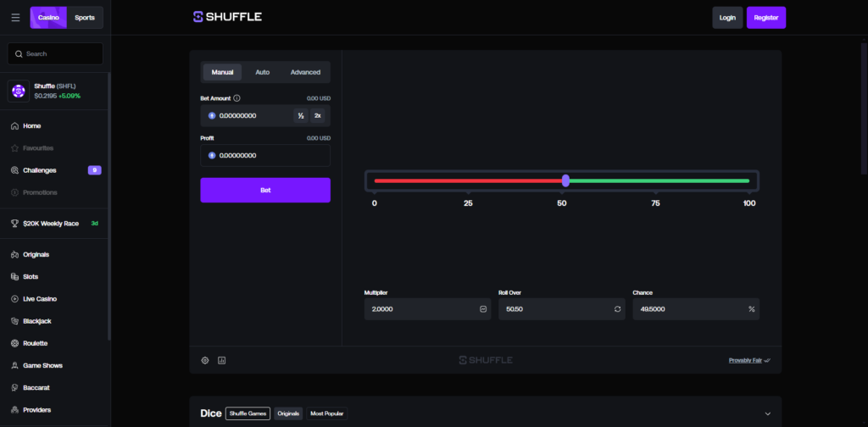This screenshot has width=868, height=427.
Task: Swap Roll Over direction icon
Action: (617, 309)
